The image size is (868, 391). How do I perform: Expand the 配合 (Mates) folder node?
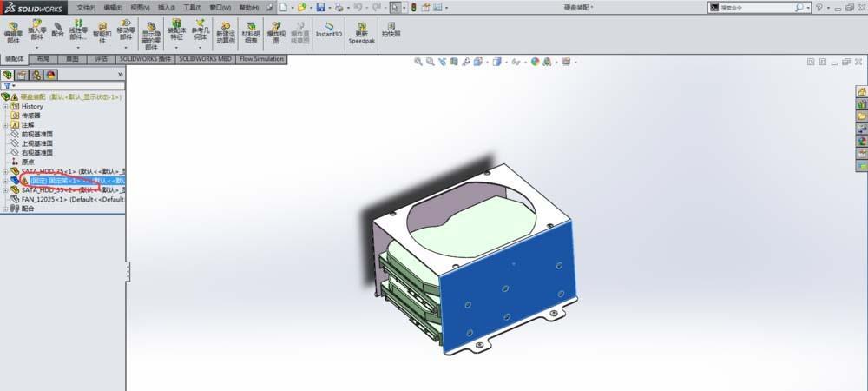tap(5, 209)
